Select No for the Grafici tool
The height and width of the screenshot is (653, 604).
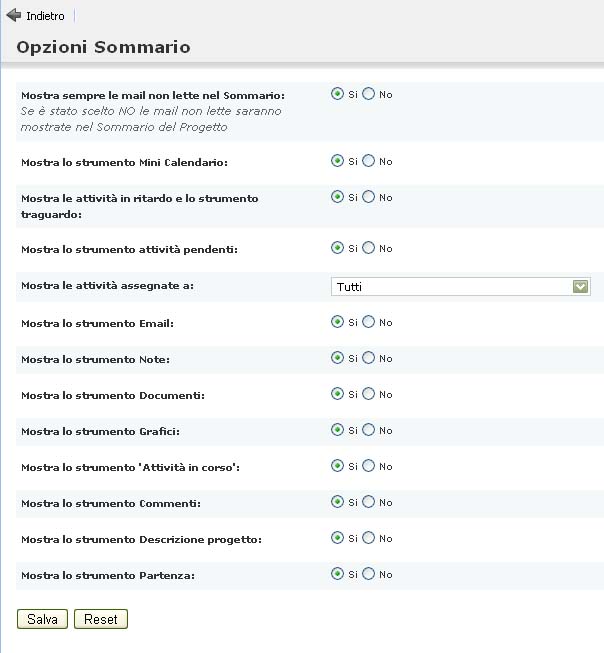(x=369, y=430)
